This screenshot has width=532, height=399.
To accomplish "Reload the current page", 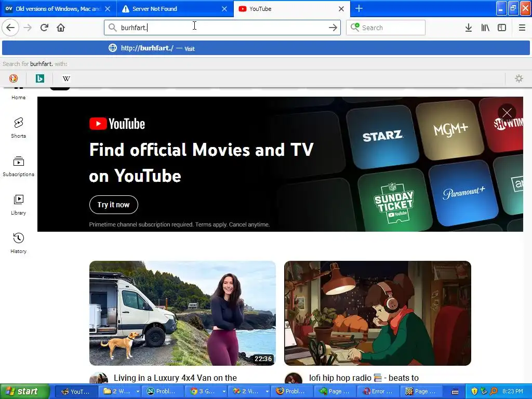I will tap(44, 28).
